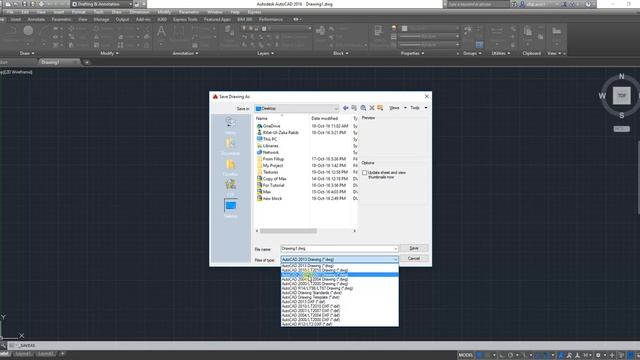This screenshot has width=640, height=360.
Task: Toggle MODEL space in the status bar
Action: tap(465, 355)
